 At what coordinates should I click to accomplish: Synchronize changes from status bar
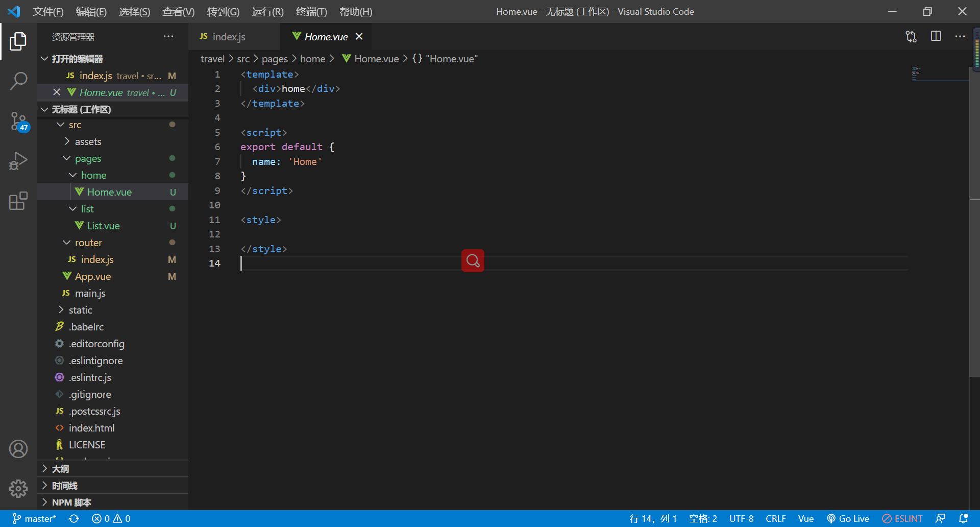point(74,519)
